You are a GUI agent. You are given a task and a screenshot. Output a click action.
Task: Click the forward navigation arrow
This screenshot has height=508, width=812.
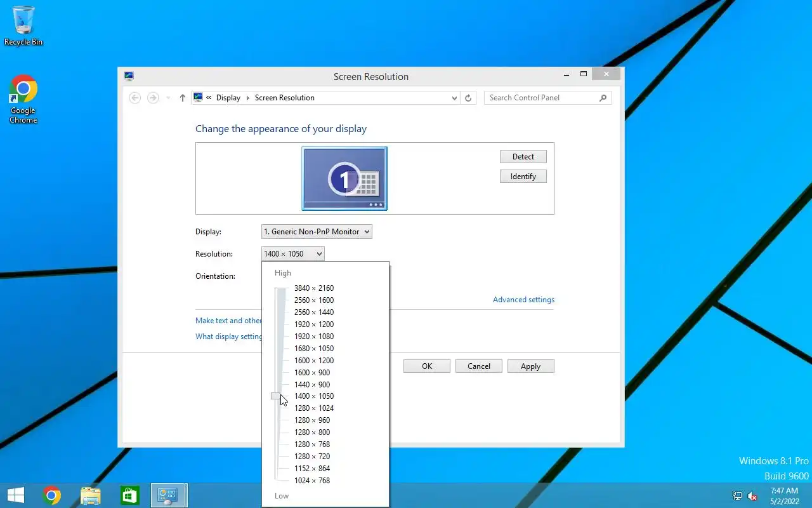click(153, 98)
